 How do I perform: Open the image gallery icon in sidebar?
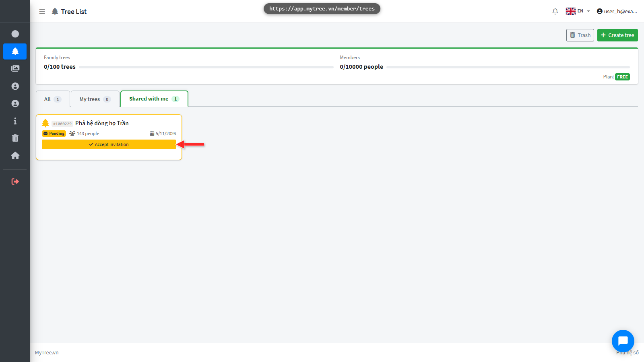(15, 68)
